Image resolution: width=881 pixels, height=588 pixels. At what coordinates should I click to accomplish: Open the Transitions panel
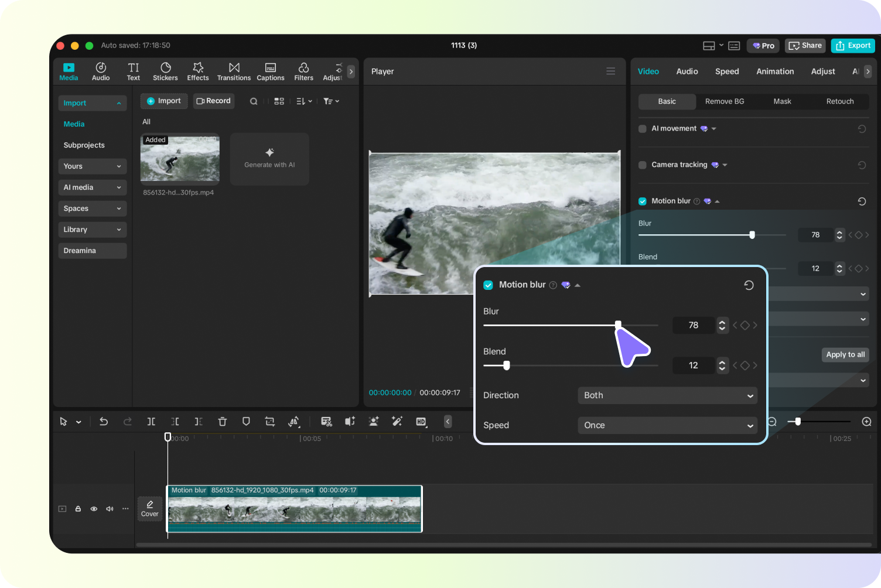pyautogui.click(x=234, y=71)
